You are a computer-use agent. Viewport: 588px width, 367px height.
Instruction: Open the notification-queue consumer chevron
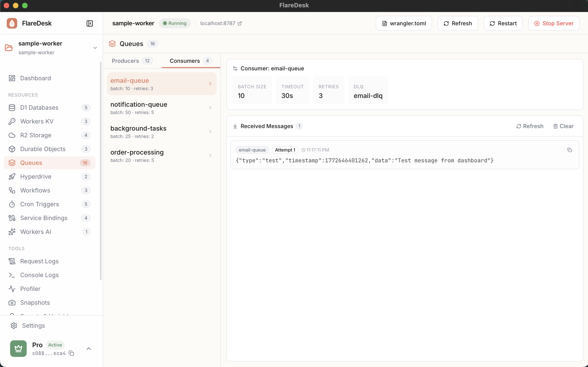pos(210,108)
